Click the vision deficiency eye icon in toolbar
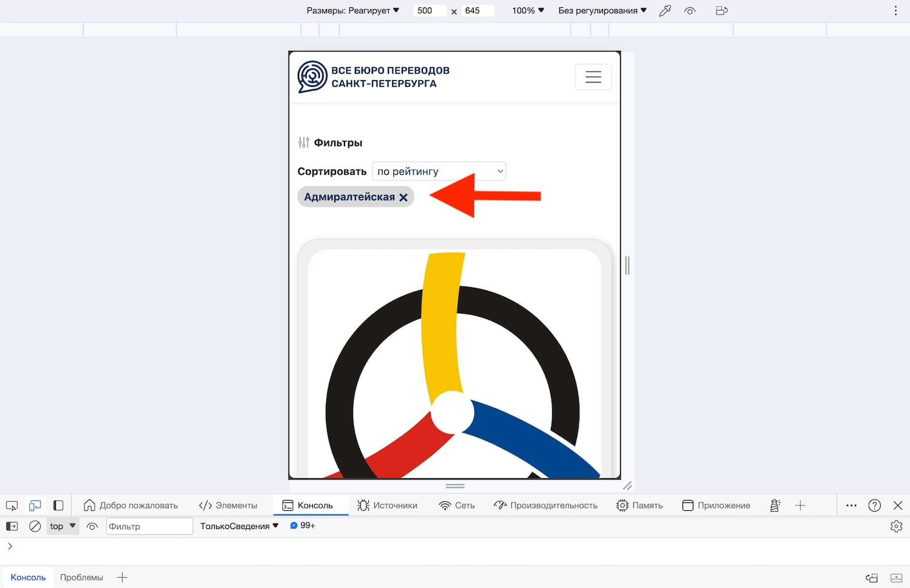 tap(690, 11)
